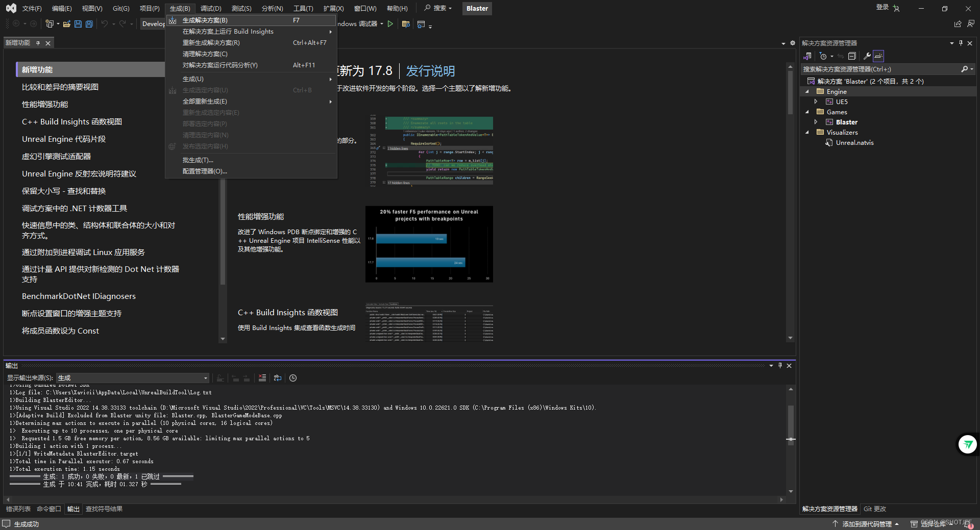Viewport: 980px width, 530px height.
Task: Select 配置管理器(O) from the build menu
Action: [x=204, y=171]
